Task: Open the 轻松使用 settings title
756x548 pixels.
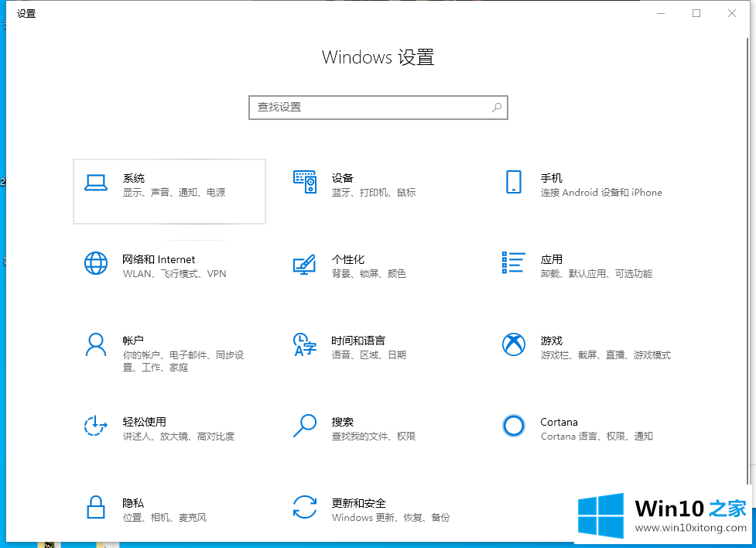Action: coord(144,422)
